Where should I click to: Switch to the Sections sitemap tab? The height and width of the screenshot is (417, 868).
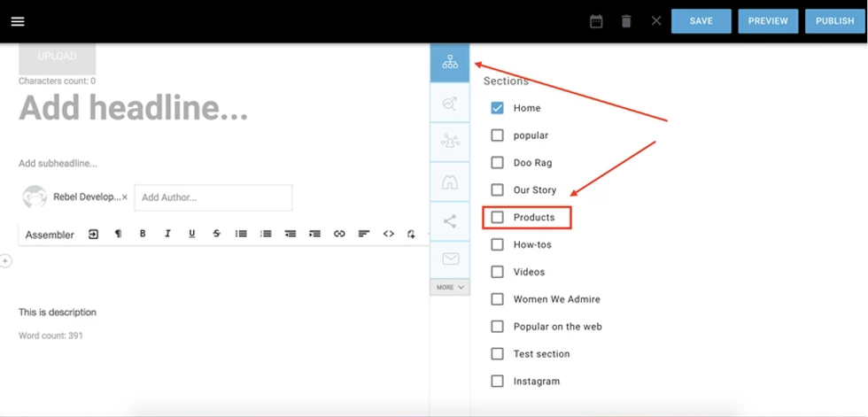point(450,63)
